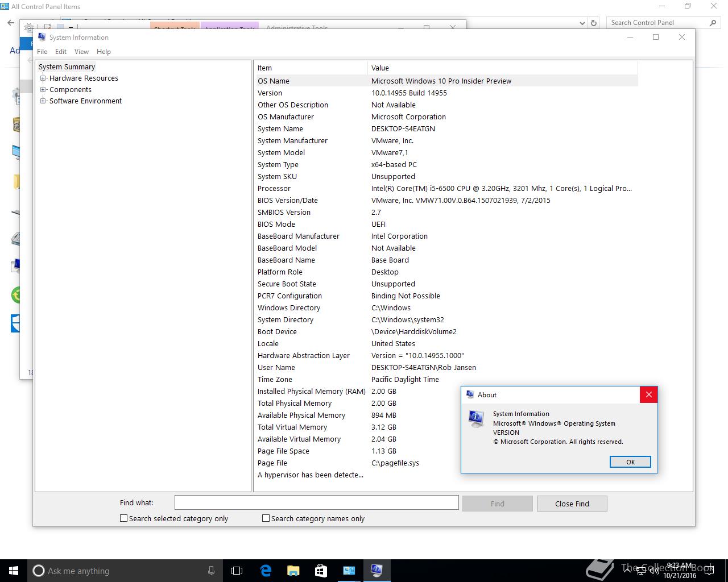Select the Hardware Abstraction Layer row
This screenshot has width=728, height=582.
(446, 356)
